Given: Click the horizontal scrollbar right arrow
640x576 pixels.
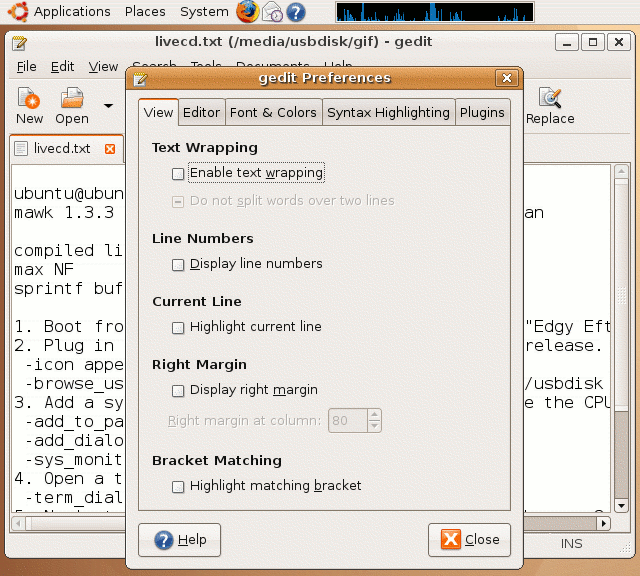Looking at the screenshot, I should [604, 523].
